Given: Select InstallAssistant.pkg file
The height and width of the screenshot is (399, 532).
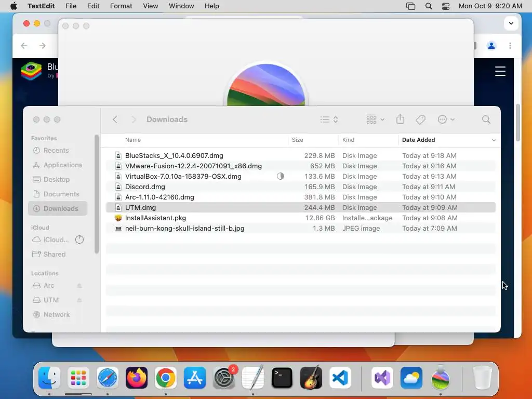Looking at the screenshot, I should 301,218.
